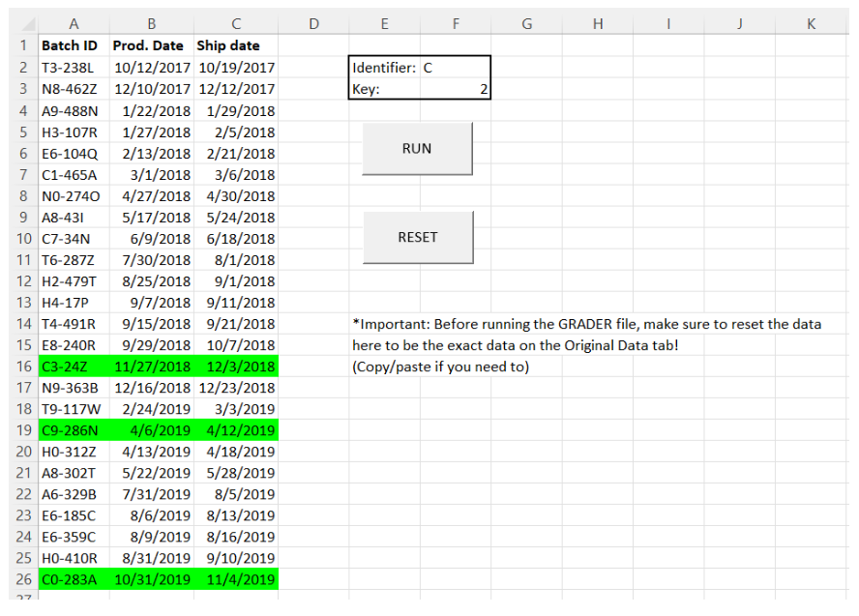Select the Batch ID header cell

(74, 44)
